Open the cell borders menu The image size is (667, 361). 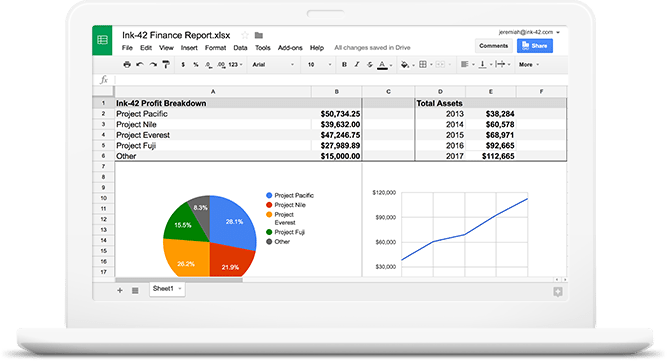click(425, 65)
